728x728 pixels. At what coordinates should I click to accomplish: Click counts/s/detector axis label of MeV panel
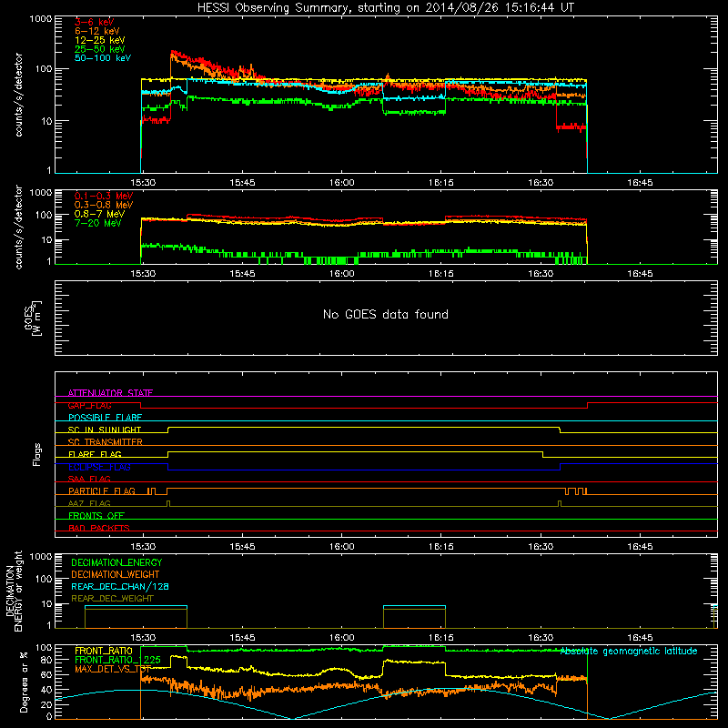pos(19,227)
